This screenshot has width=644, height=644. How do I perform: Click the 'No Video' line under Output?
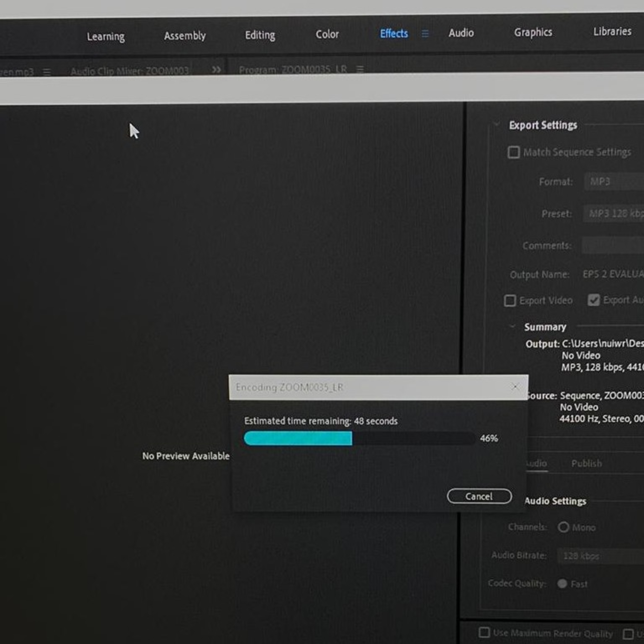tap(581, 355)
